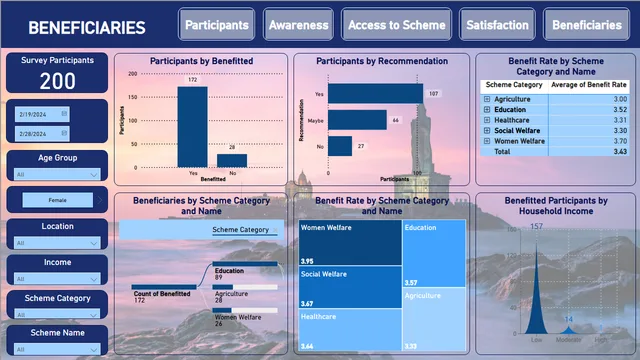
Task: Select the Female gender tile
Action: [x=58, y=200]
